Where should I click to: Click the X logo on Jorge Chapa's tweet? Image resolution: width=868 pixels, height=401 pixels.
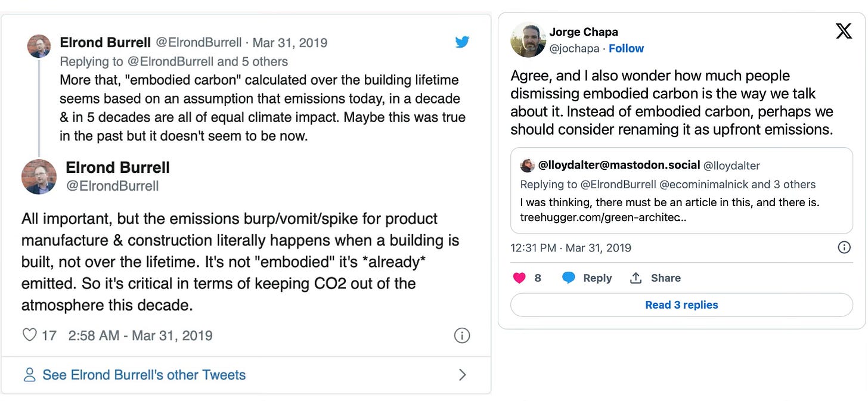click(x=844, y=32)
